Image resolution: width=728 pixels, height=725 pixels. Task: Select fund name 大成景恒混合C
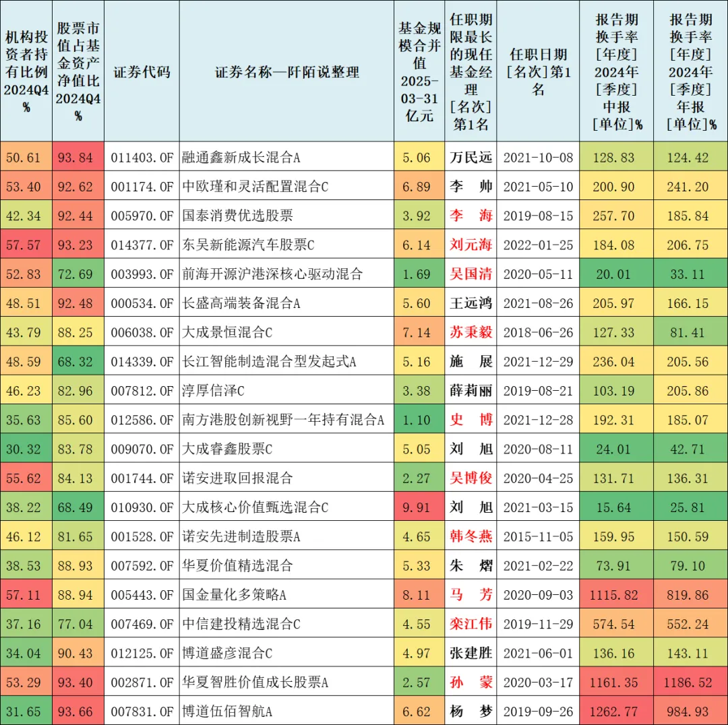(x=227, y=332)
